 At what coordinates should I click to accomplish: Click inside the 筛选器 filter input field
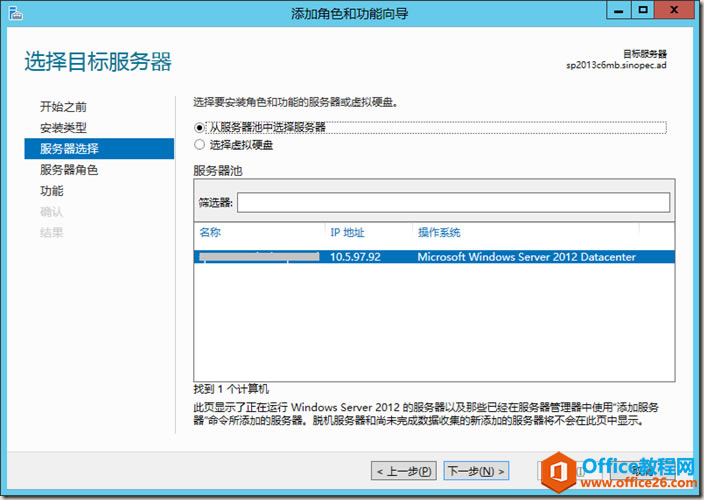(x=453, y=202)
